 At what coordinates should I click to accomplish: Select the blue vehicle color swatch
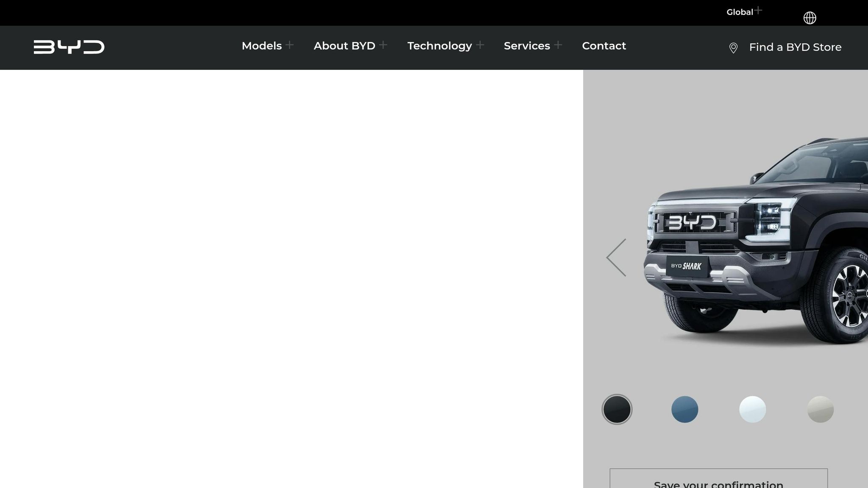point(684,409)
